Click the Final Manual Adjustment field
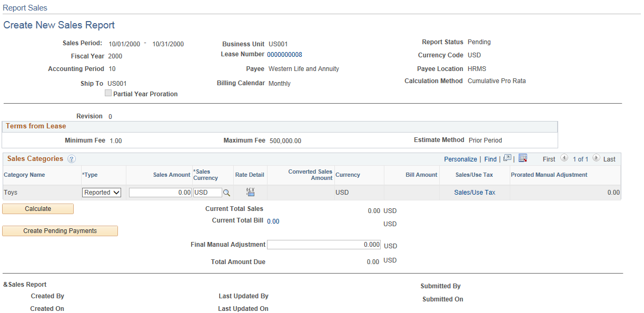The height and width of the screenshot is (313, 644). 323,244
